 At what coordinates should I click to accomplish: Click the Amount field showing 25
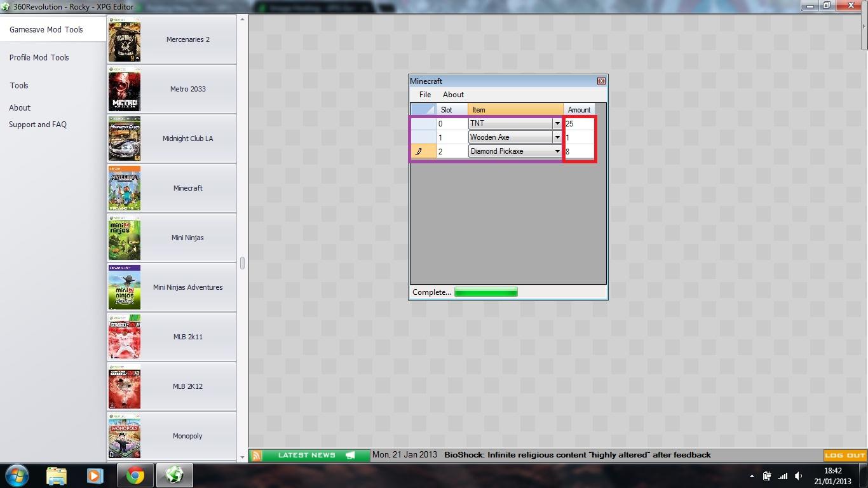click(x=578, y=123)
